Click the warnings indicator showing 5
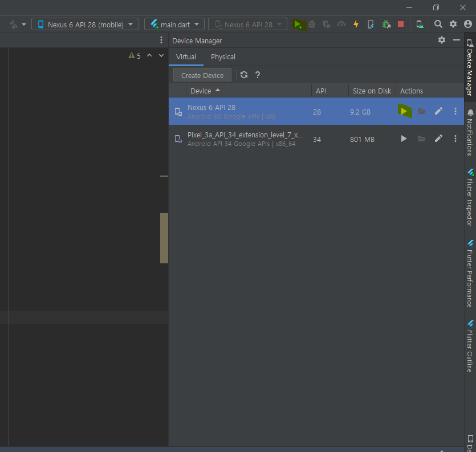The image size is (476, 452). (x=135, y=56)
